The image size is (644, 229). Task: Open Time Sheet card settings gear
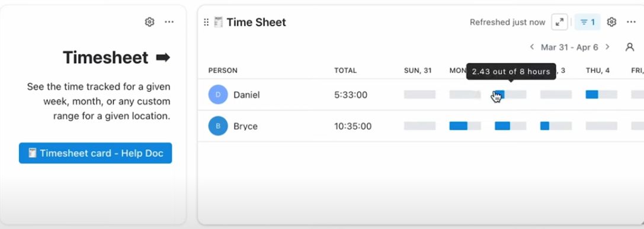click(x=611, y=22)
